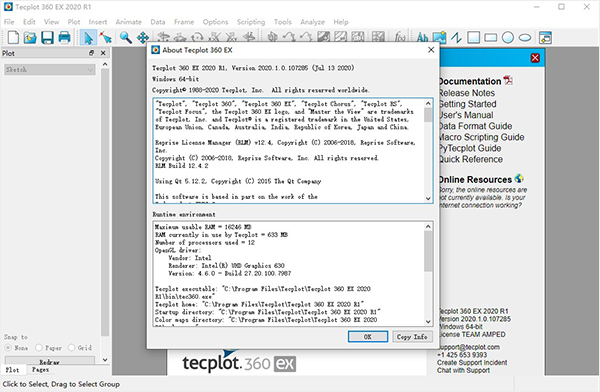Click the Online Resources globe icon
The height and width of the screenshot is (392, 600).
[519, 178]
